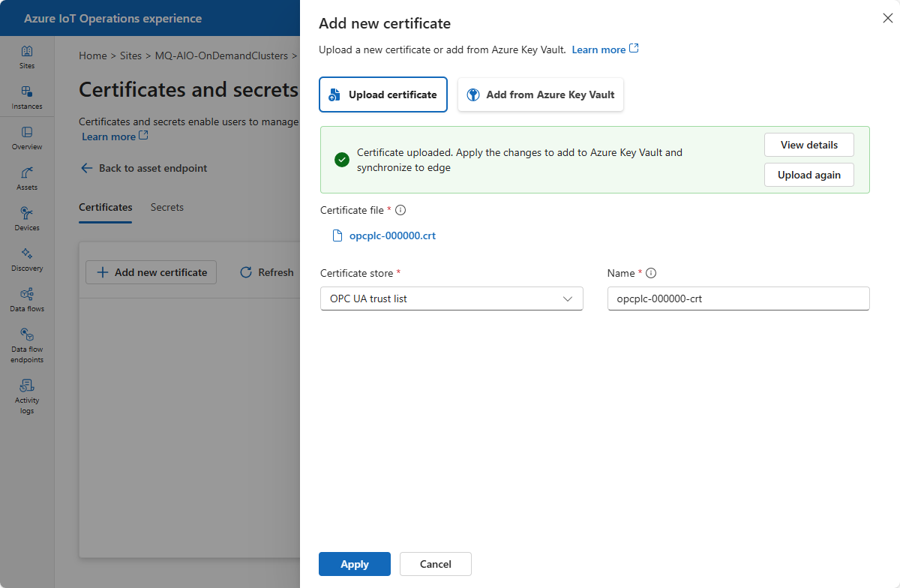This screenshot has height=588, width=900.
Task: Click the Certificate file info icon
Action: pos(400,211)
